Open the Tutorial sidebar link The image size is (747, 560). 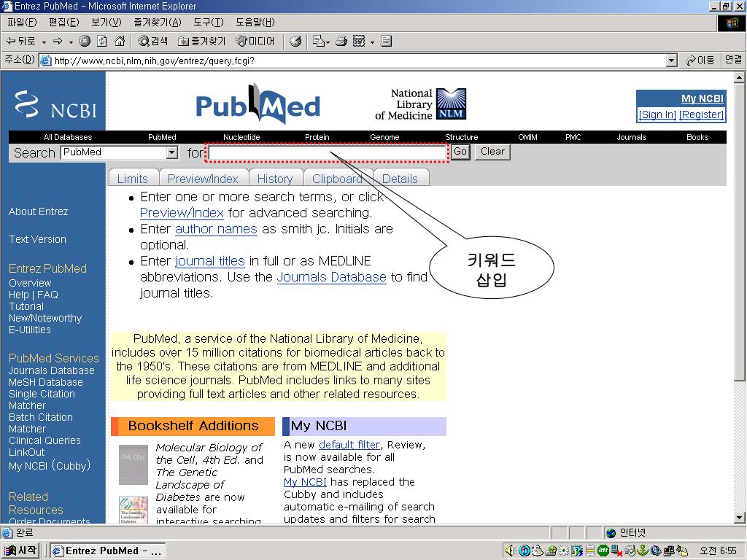tap(26, 306)
